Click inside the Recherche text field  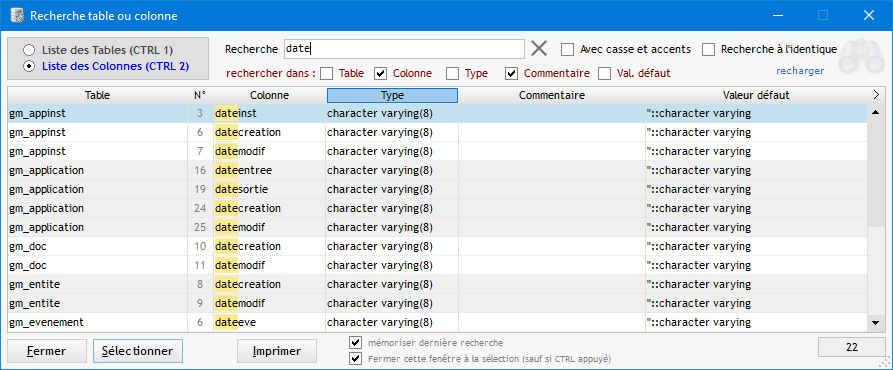pos(404,49)
